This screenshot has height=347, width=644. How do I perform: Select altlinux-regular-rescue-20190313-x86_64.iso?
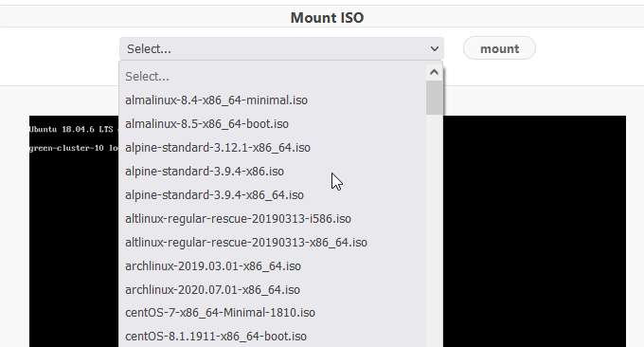[273, 242]
